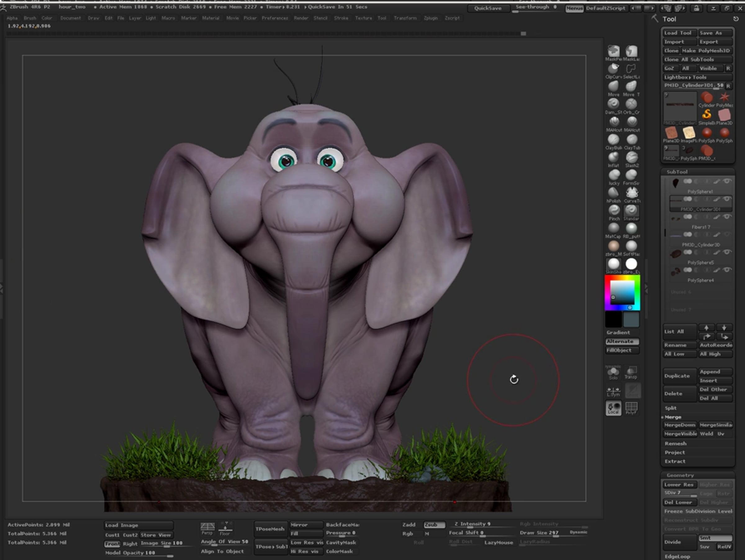Click the QuickSave button
Screen dimensions: 745x560
point(488,8)
